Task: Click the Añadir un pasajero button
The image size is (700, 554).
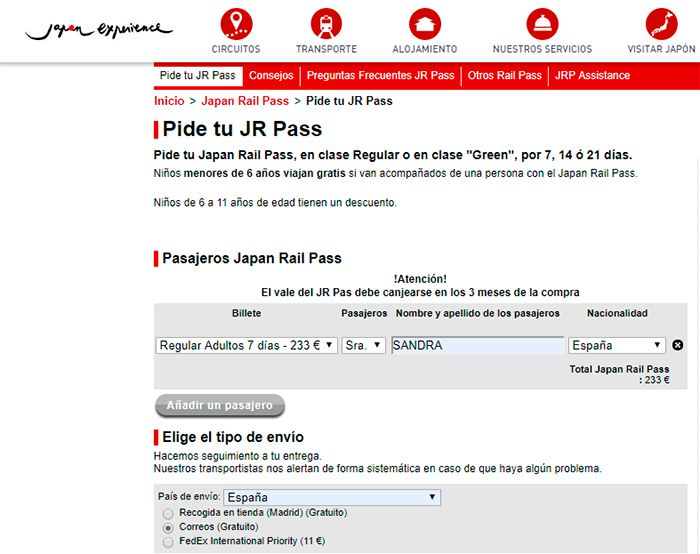Action: point(220,406)
